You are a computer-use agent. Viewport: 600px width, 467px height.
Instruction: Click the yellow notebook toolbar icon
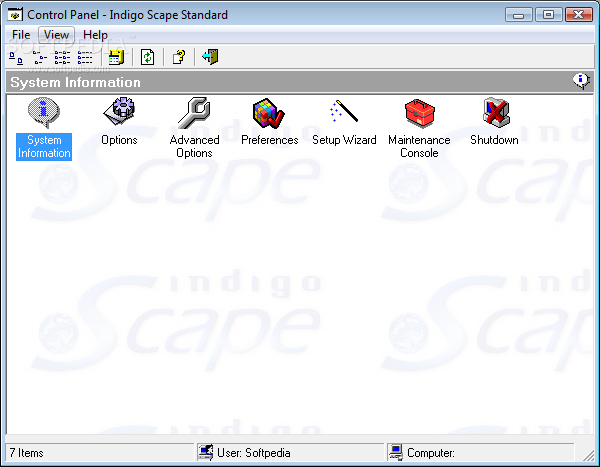click(116, 57)
